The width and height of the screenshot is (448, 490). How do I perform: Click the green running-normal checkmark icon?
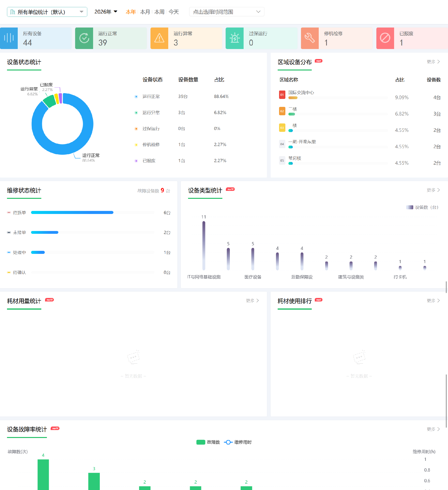pyautogui.click(x=84, y=38)
